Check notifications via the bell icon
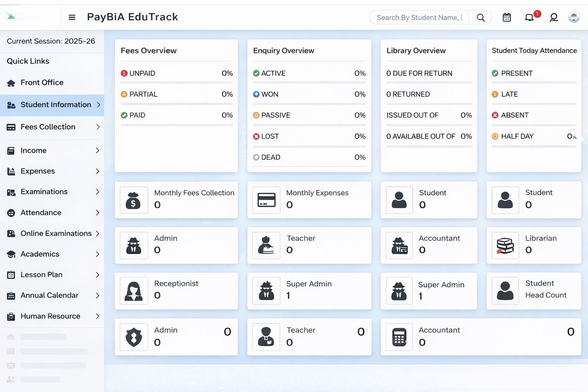The image size is (588, 392). pos(529,17)
